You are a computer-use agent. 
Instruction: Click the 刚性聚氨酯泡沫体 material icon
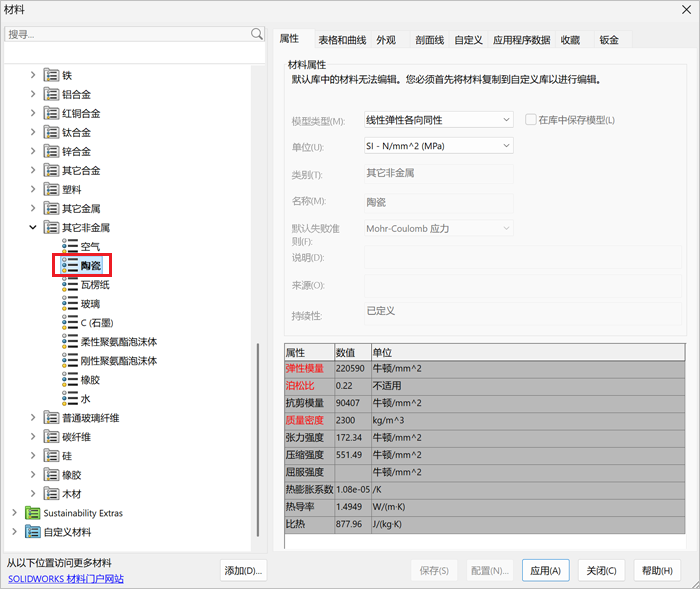coord(70,361)
